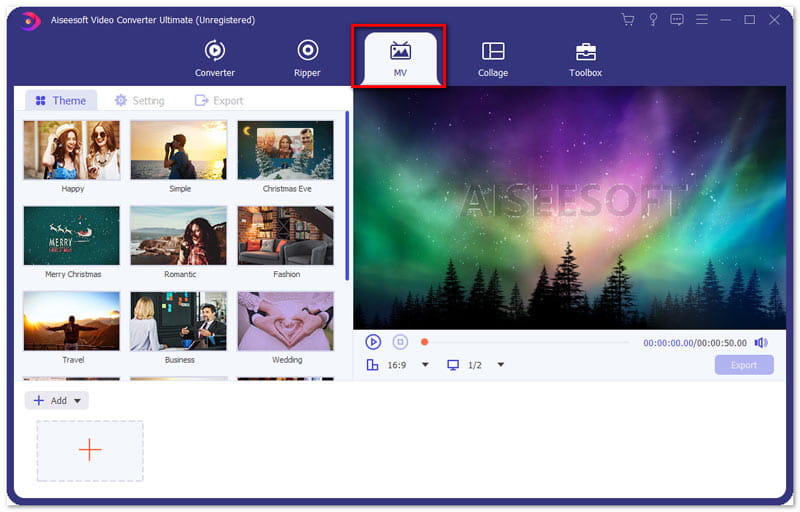Open the Ripper module
The width and height of the screenshot is (800, 512).
(x=307, y=59)
